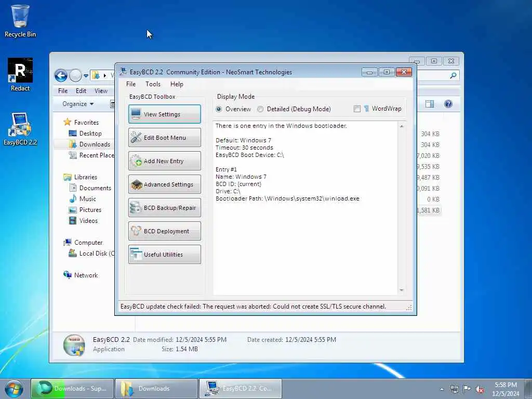532x399 pixels.
Task: Expand the Organize dropdown in Explorer
Action: point(78,104)
